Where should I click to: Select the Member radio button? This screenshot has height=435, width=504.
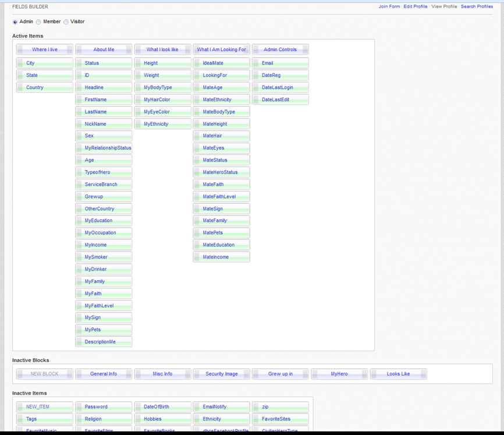38,22
